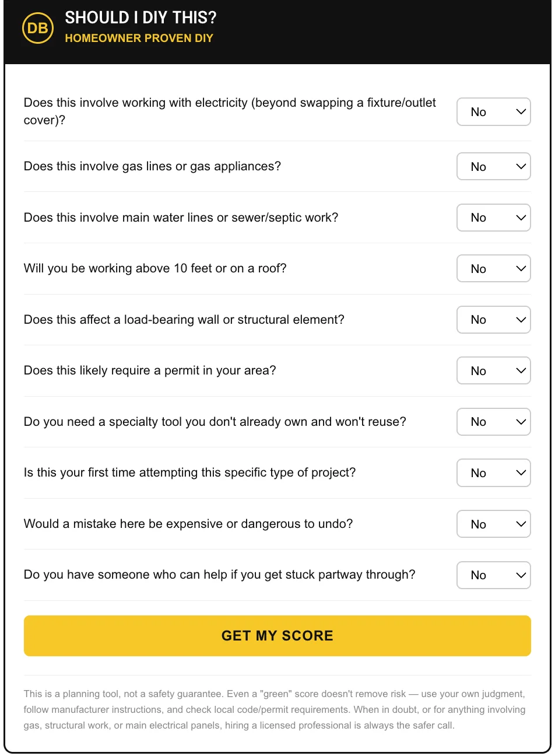Click the chevron arrow in permit dropdown
Image resolution: width=555 pixels, height=756 pixels.
coord(521,370)
